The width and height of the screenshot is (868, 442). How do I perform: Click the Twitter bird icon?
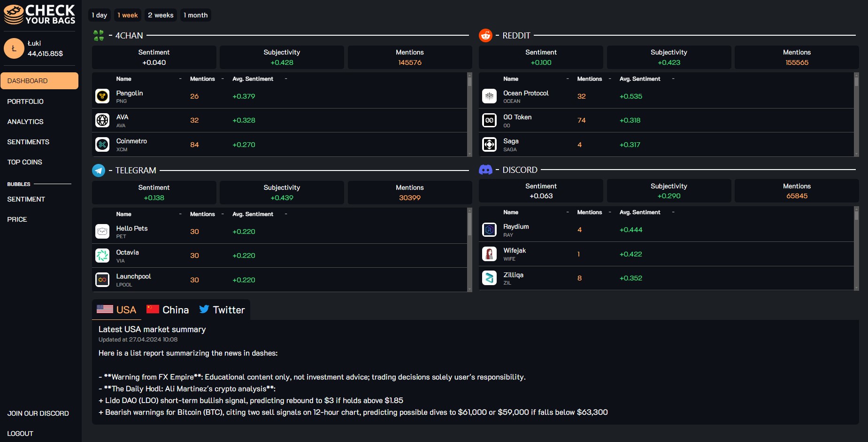pyautogui.click(x=204, y=309)
